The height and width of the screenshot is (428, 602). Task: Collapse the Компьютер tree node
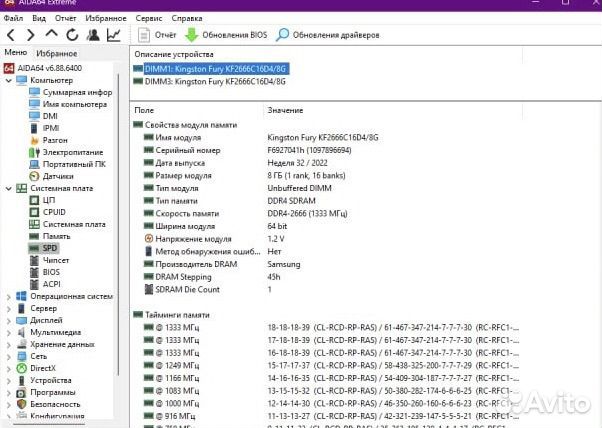pos(8,81)
